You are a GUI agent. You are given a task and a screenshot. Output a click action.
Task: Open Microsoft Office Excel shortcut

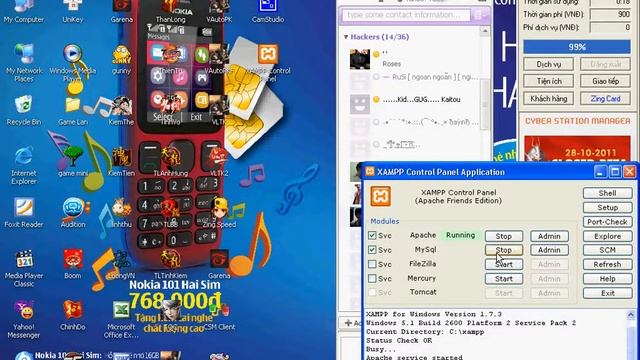click(121, 320)
